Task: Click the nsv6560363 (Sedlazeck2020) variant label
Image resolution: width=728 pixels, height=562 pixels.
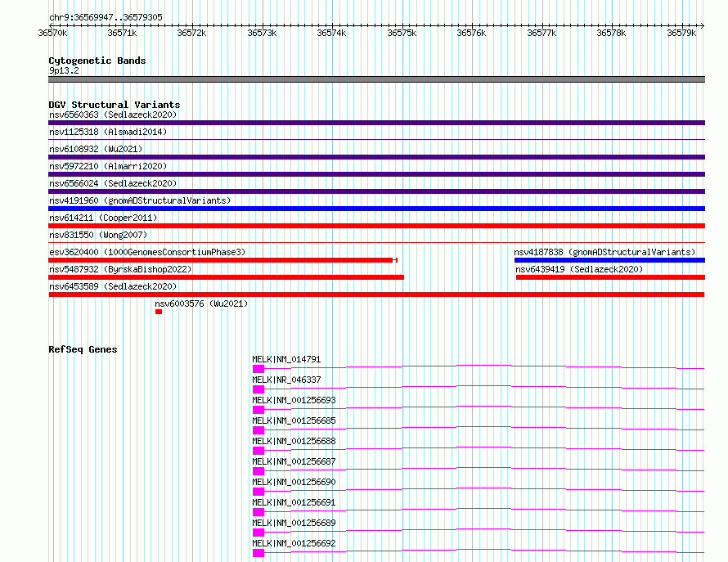Action: click(x=113, y=115)
